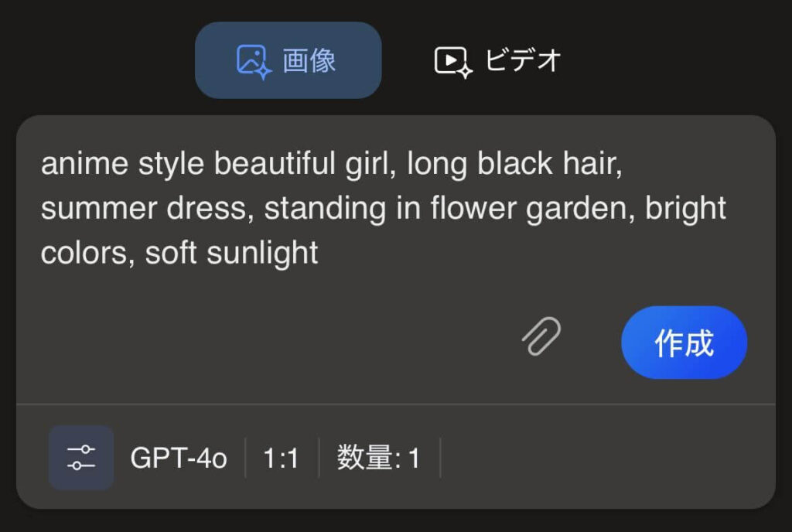Open the 数量: 1 quantity selector
The image size is (792, 532).
point(378,459)
